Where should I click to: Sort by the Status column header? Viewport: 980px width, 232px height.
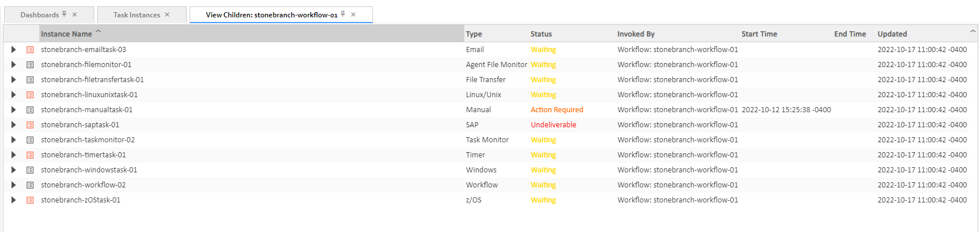click(x=541, y=34)
